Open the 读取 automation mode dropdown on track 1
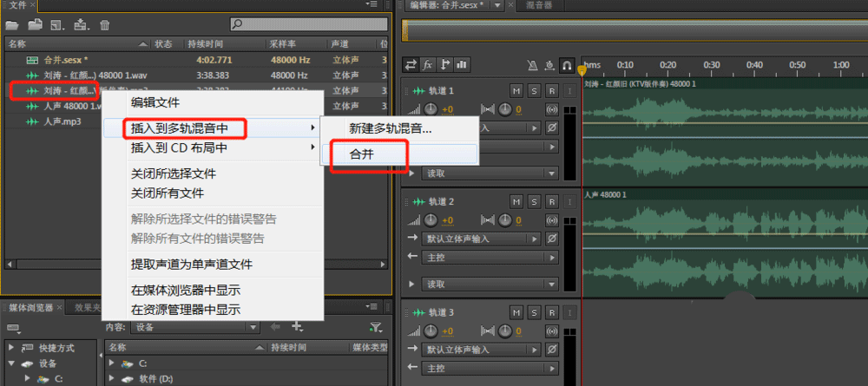868x386 pixels. click(488, 173)
